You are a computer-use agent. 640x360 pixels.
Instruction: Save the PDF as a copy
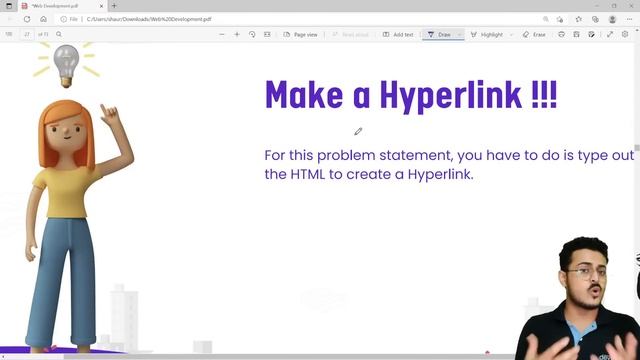pyautogui.click(x=591, y=35)
